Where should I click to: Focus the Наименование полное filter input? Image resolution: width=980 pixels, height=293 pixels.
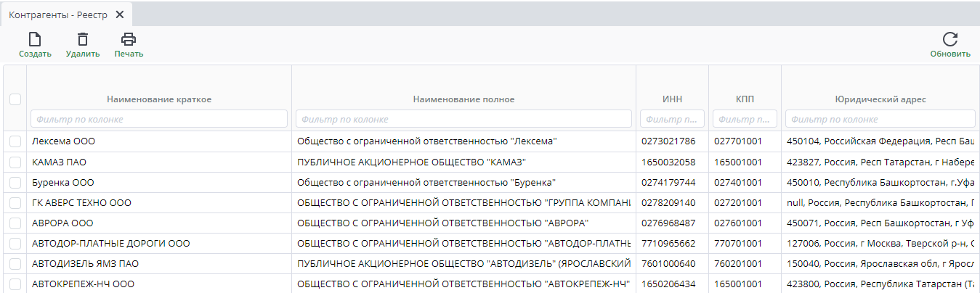(463, 119)
